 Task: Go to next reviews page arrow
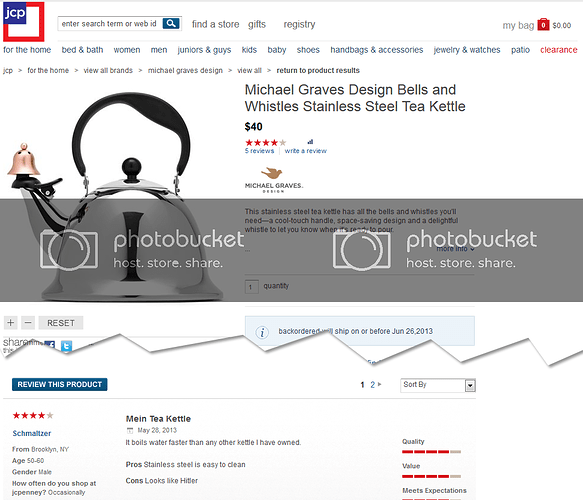380,384
